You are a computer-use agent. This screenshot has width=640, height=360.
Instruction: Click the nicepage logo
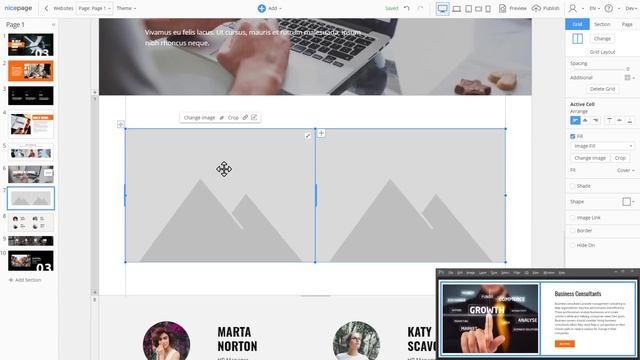(18, 8)
